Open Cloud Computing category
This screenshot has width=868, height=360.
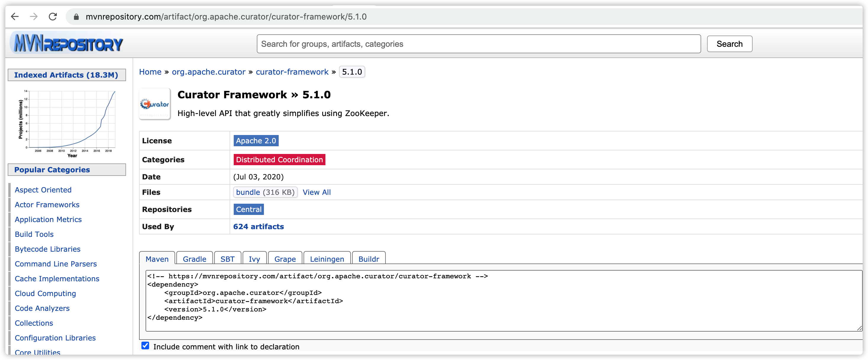(x=45, y=294)
